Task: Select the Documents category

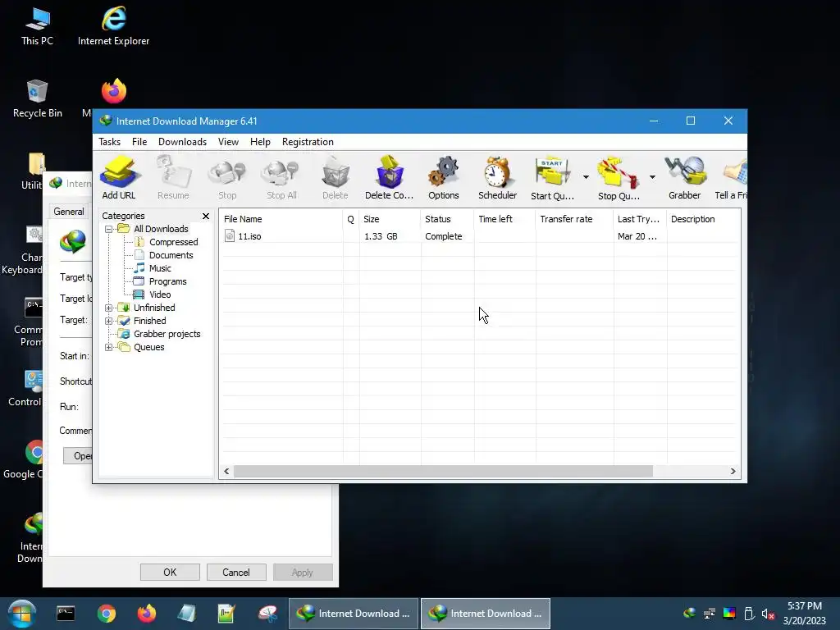Action: (x=171, y=255)
